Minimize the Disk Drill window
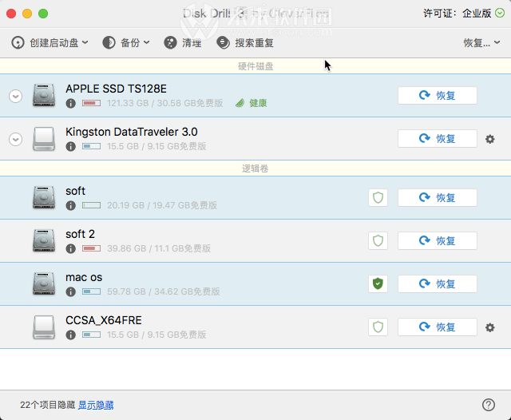Viewport: 511px width, 420px height. (x=27, y=14)
